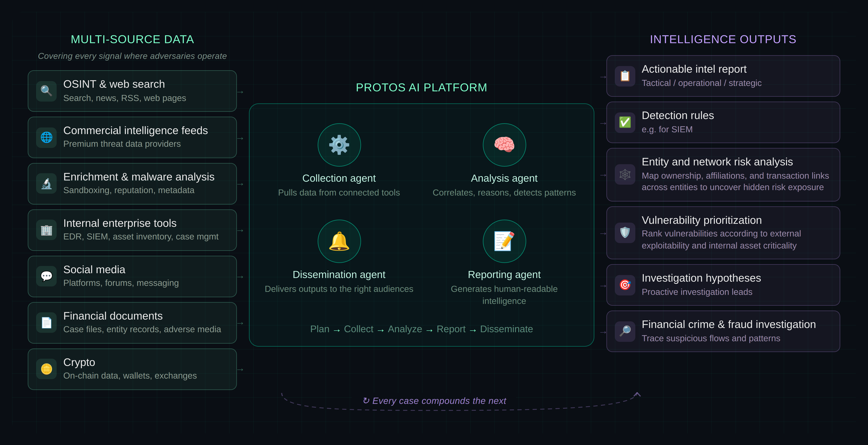Viewport: 868px width, 445px height.
Task: Click the shield icon for Vulnerability prioritization
Action: (x=625, y=233)
